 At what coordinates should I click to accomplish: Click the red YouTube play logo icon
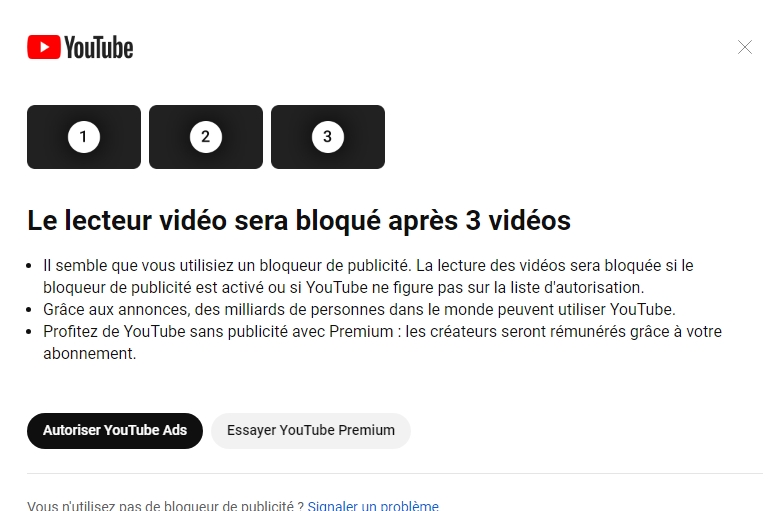pos(44,47)
